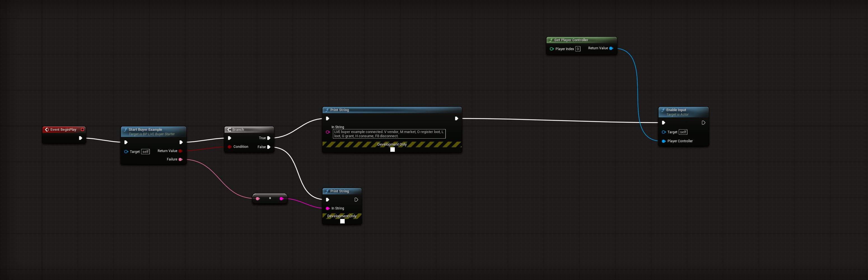Edit the LVE buyer example In String text

[389, 134]
